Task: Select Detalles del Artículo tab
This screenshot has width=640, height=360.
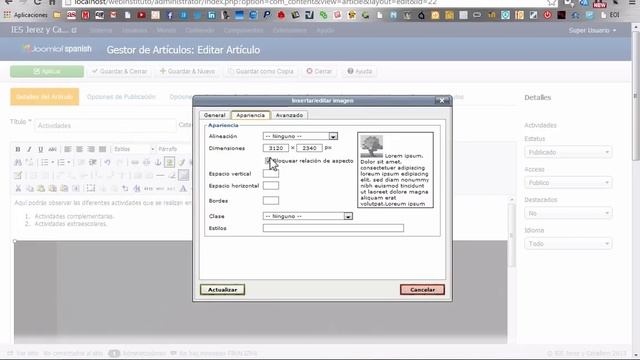Action: pyautogui.click(x=44, y=97)
